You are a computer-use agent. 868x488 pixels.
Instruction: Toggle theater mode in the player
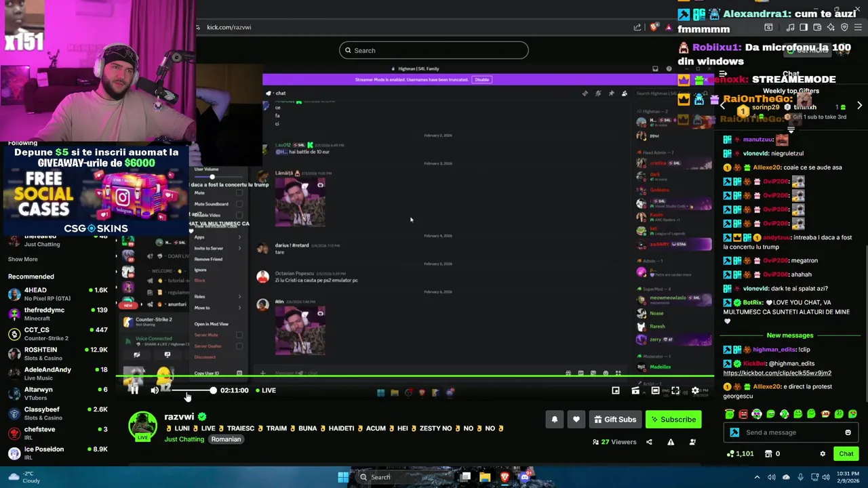point(655,390)
